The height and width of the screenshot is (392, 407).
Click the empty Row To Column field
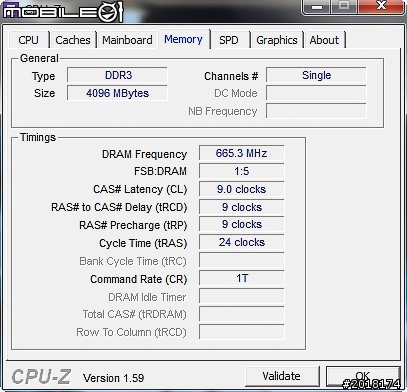[242, 332]
